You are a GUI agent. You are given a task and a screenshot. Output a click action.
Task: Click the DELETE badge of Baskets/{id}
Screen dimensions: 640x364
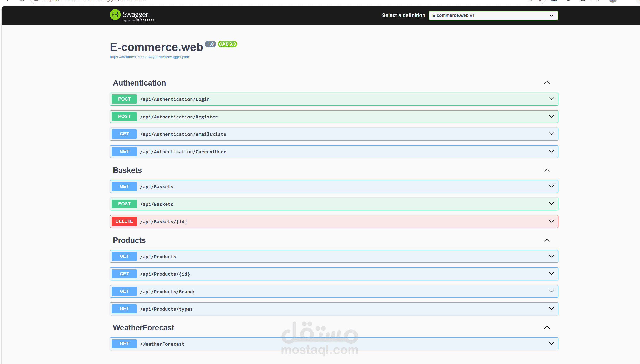pyautogui.click(x=124, y=221)
